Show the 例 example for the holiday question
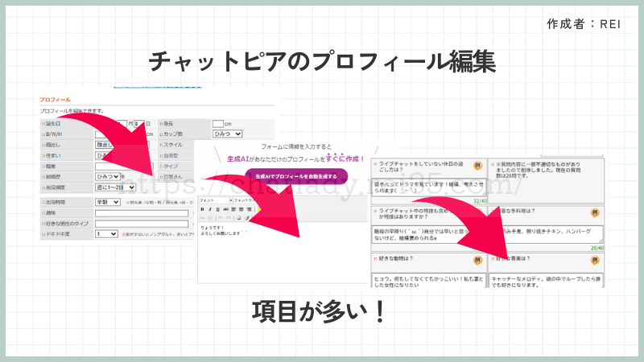 click(477, 166)
